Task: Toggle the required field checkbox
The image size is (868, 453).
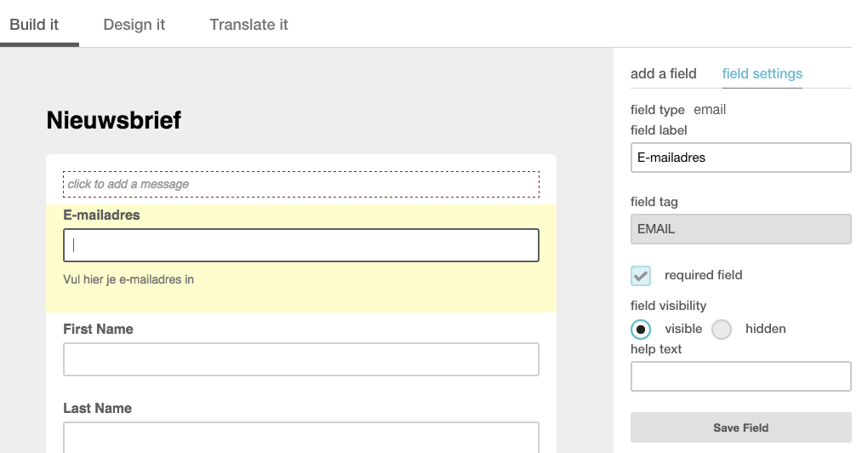Action: click(x=641, y=276)
